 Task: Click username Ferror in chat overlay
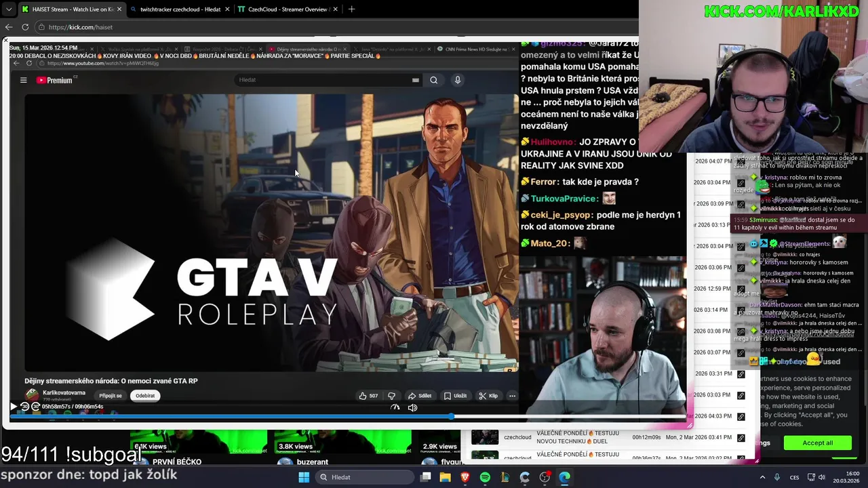545,182
